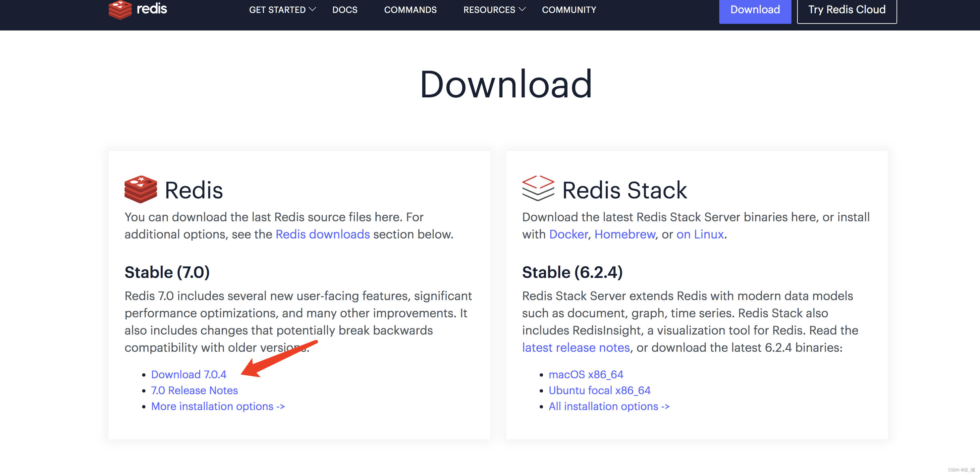Viewport: 980px width, 475px height.
Task: Follow the Redis downloads link
Action: [x=323, y=234]
